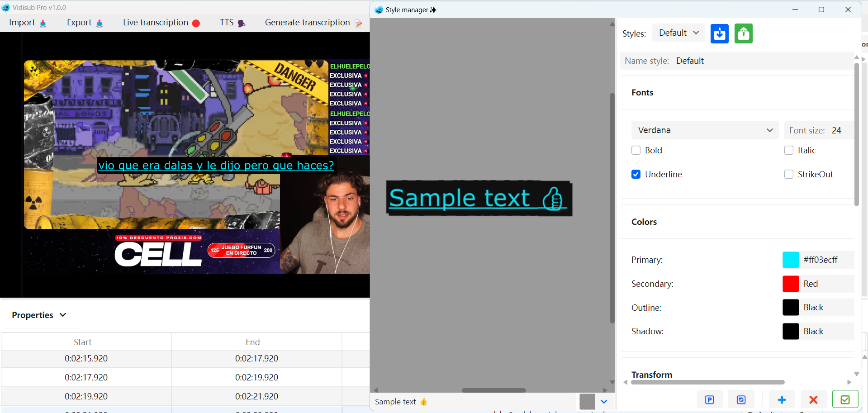The height and width of the screenshot is (413, 868).
Task: Edit the Font size field
Action: point(820,130)
